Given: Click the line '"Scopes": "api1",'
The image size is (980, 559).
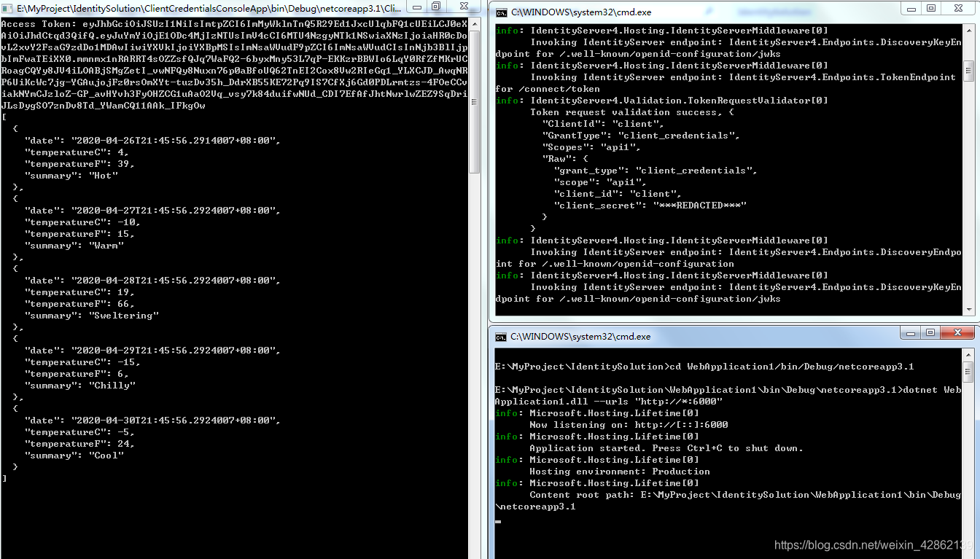Looking at the screenshot, I should point(591,147).
